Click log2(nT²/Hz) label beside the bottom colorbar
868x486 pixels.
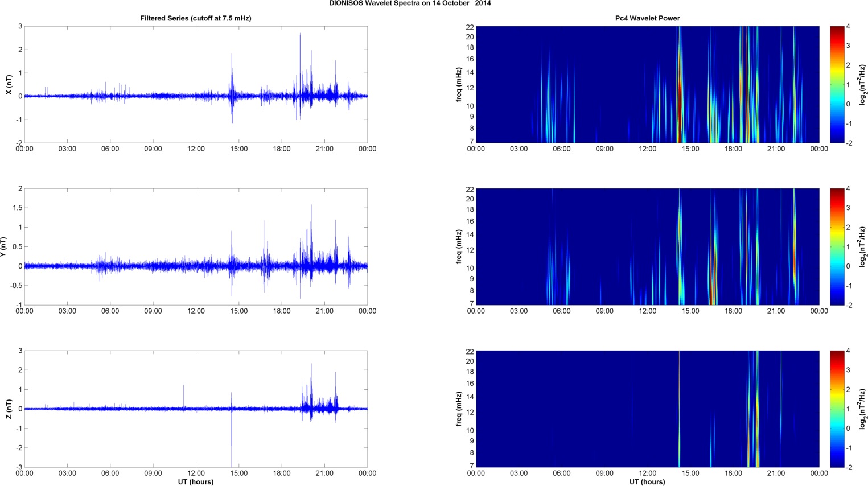(x=863, y=409)
